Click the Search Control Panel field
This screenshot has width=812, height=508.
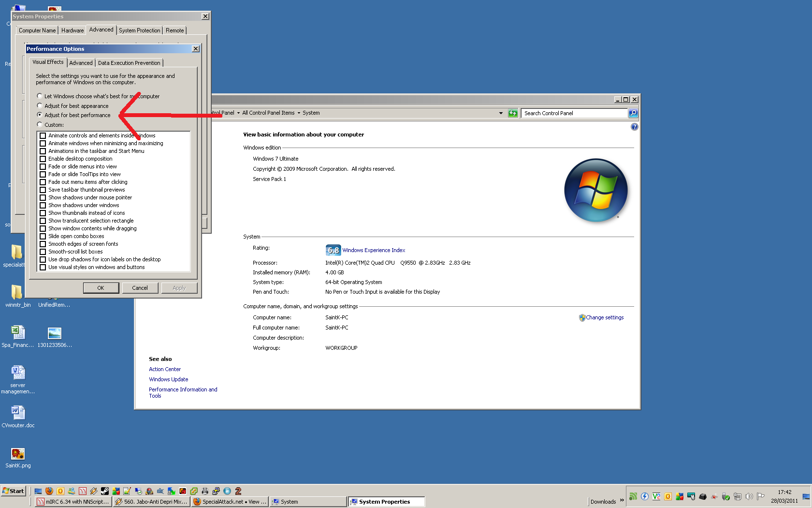(574, 113)
